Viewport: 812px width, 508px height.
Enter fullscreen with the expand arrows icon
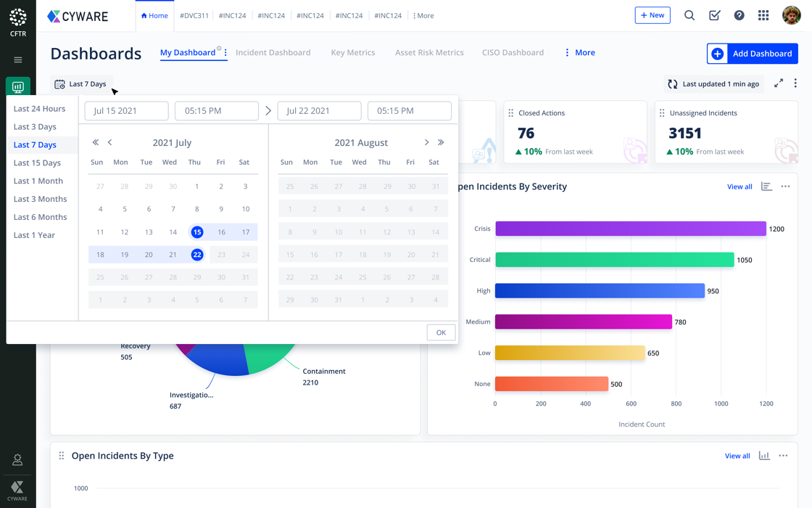coord(779,83)
